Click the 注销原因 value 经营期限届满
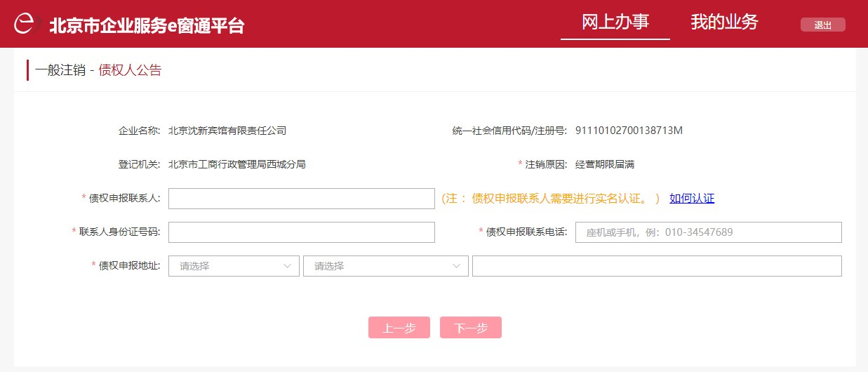The height and width of the screenshot is (372, 868). pyautogui.click(x=604, y=164)
